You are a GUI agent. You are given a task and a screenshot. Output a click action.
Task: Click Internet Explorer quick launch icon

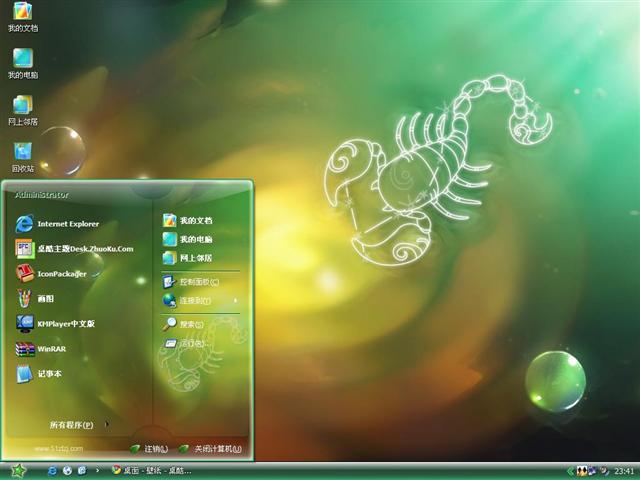(x=52, y=470)
